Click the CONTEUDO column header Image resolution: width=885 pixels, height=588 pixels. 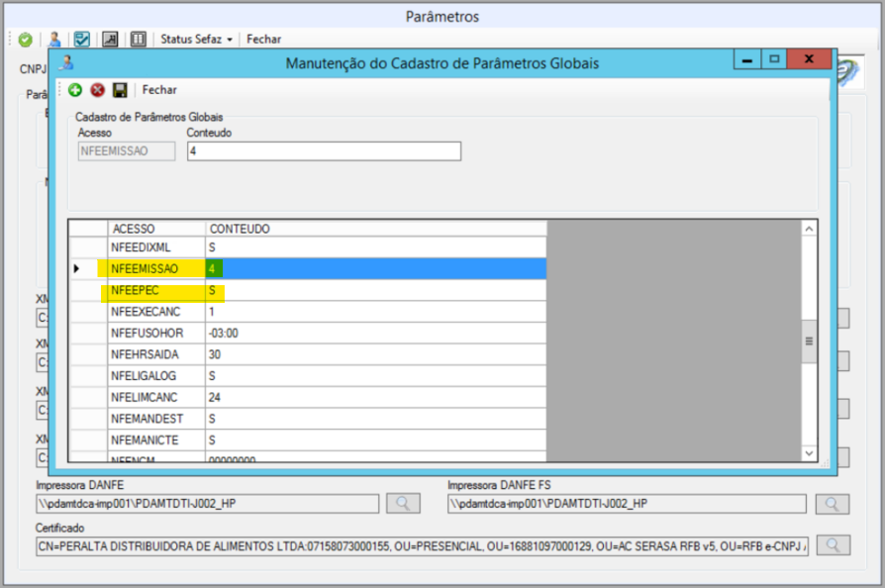pos(376,229)
